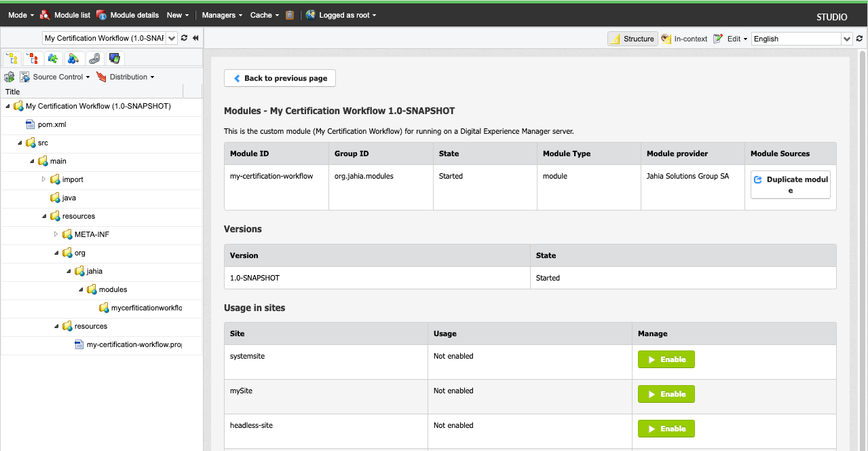Refresh the module selector in left panel
868x451 pixels.
184,39
